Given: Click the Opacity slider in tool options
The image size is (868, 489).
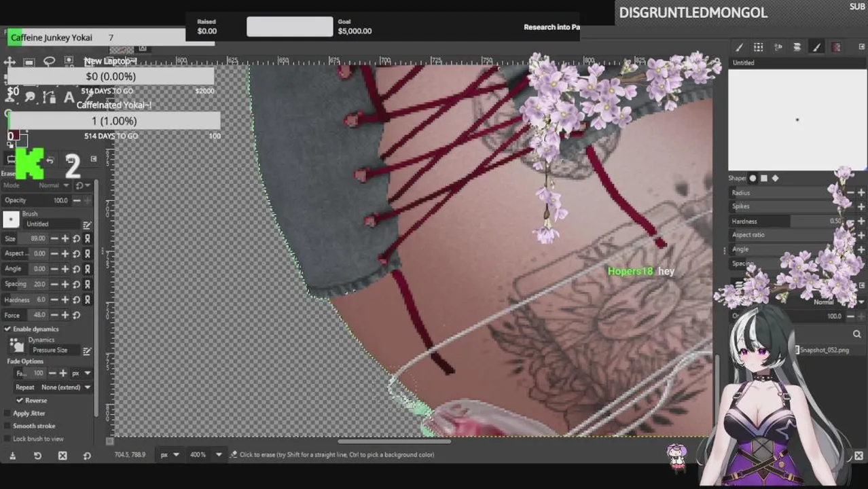Looking at the screenshot, I should coord(37,200).
